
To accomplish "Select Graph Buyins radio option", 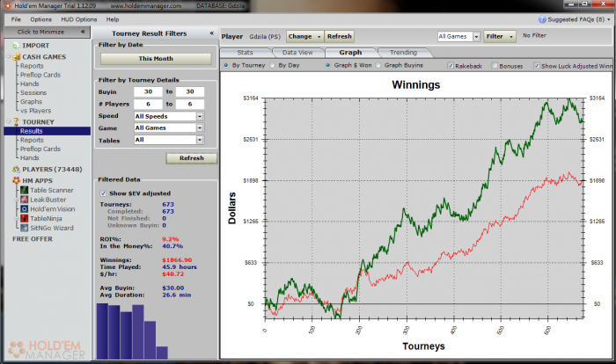I will (x=378, y=65).
